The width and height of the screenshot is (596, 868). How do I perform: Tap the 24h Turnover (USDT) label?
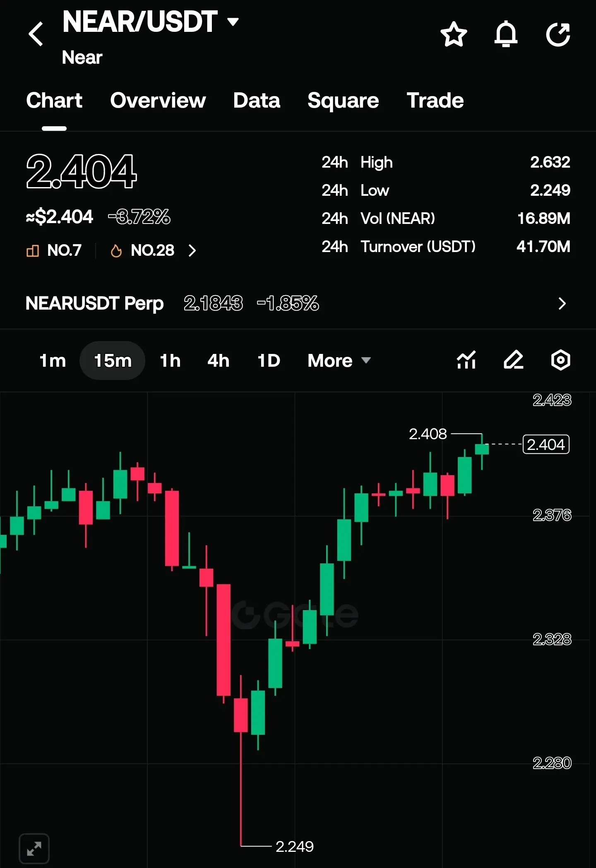(399, 247)
